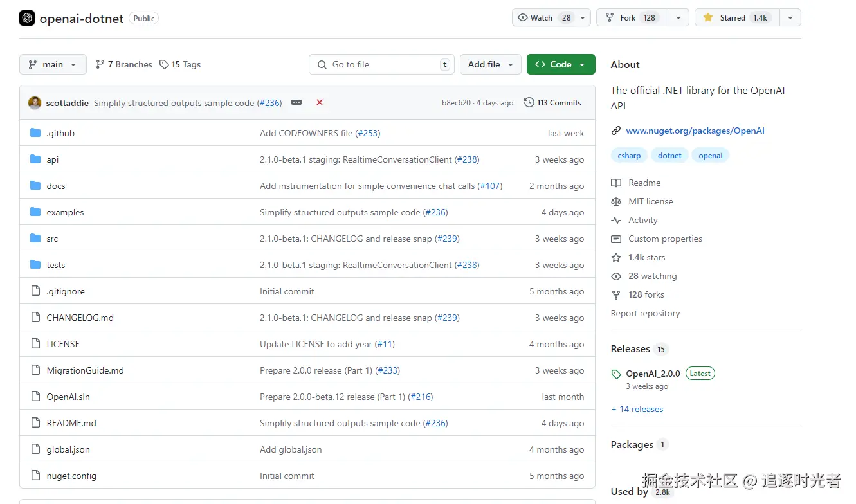The width and height of the screenshot is (856, 504).
Task: Click the Readme book icon
Action: (616, 183)
